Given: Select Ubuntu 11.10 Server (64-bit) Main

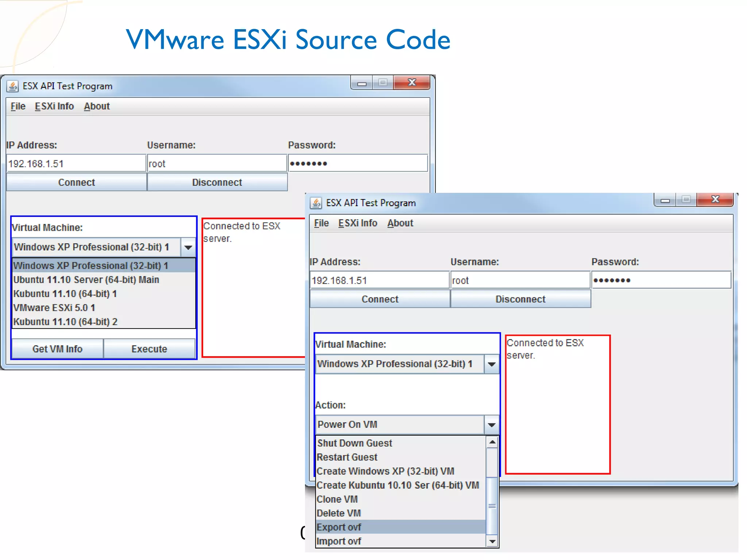Looking at the screenshot, I should (104, 280).
